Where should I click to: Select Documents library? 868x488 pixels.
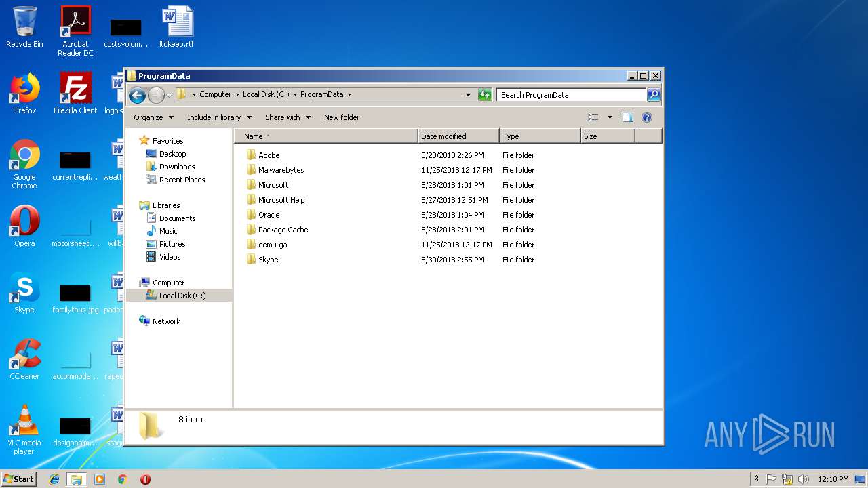pyautogui.click(x=177, y=218)
